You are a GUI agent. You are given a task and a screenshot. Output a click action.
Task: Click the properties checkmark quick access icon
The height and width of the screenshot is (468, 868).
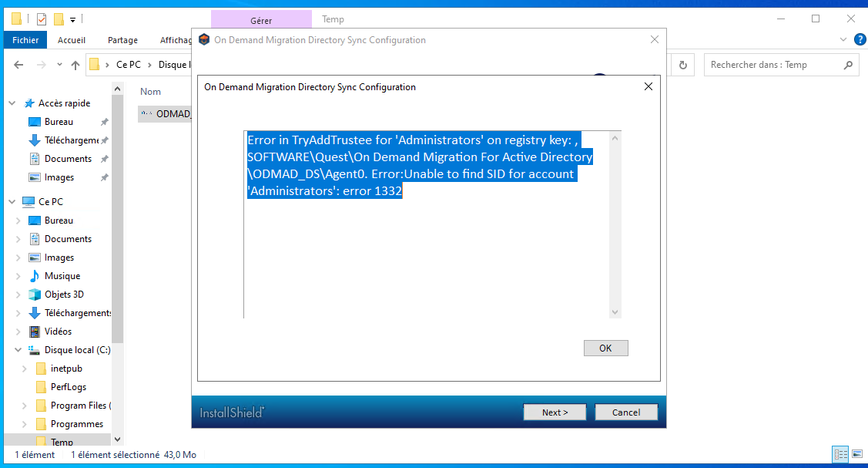[42, 19]
